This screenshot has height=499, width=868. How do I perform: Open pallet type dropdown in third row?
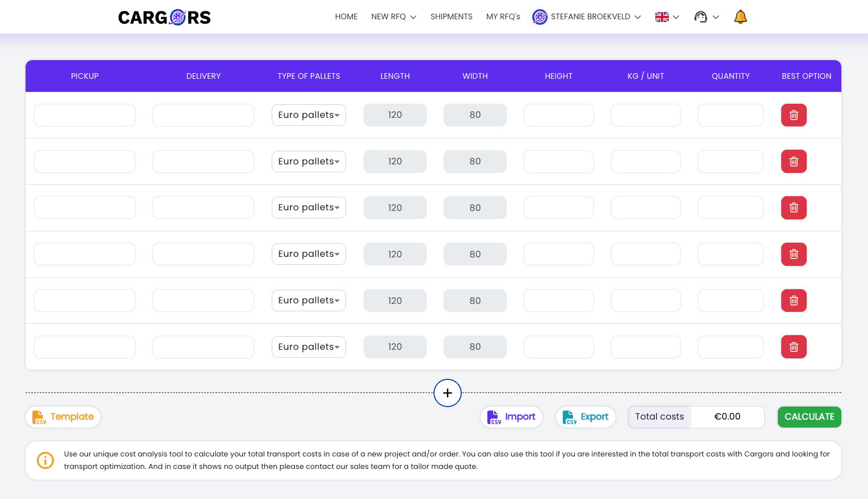[309, 208]
